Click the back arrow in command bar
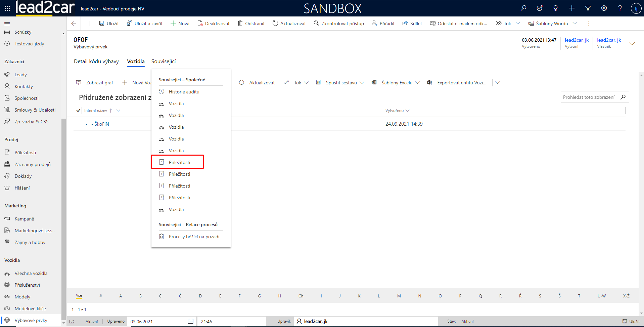 (74, 24)
